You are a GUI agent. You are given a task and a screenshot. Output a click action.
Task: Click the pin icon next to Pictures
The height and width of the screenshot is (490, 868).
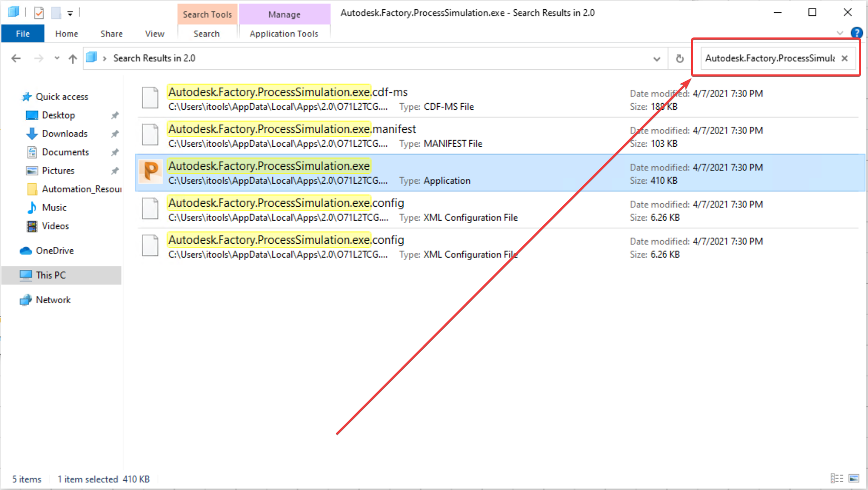(115, 171)
